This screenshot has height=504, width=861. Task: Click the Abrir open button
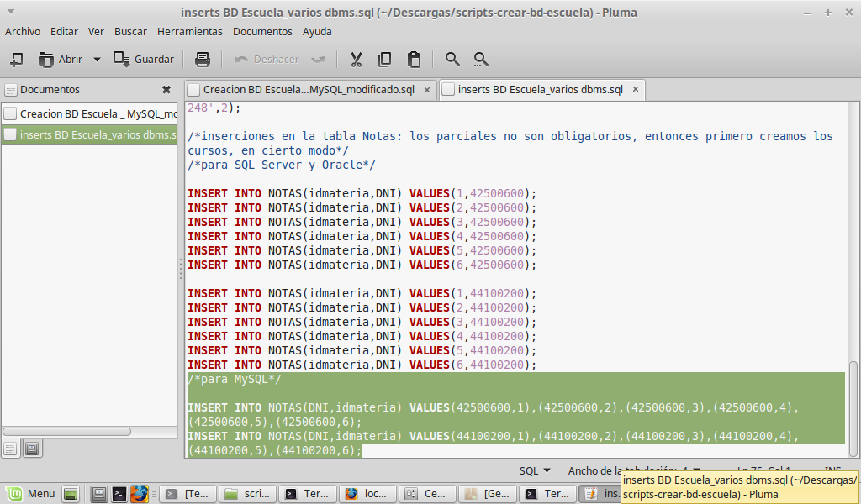(x=61, y=59)
